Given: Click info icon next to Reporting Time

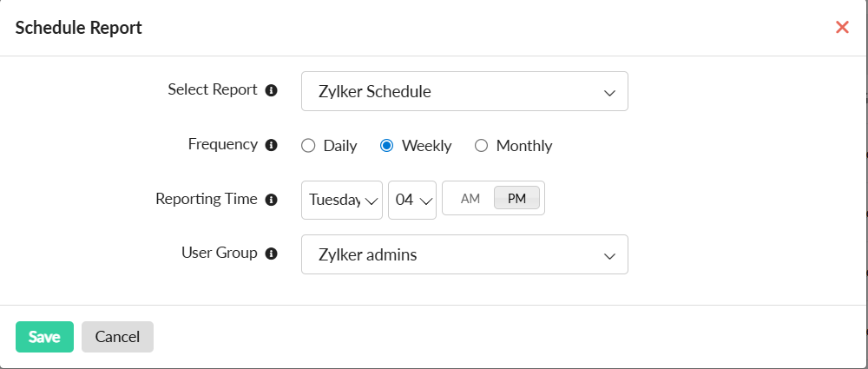Looking at the screenshot, I should pyautogui.click(x=272, y=200).
